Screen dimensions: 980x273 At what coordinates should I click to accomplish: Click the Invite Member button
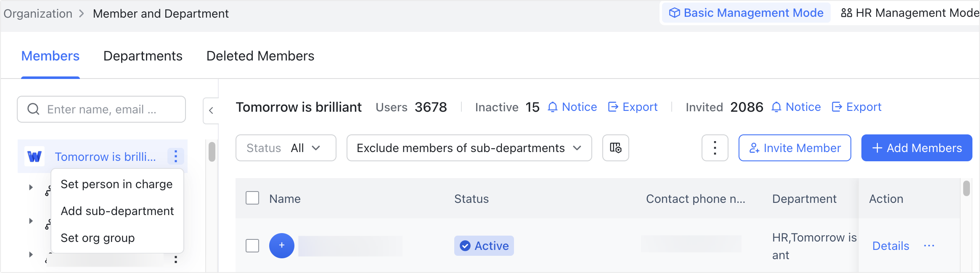click(795, 148)
